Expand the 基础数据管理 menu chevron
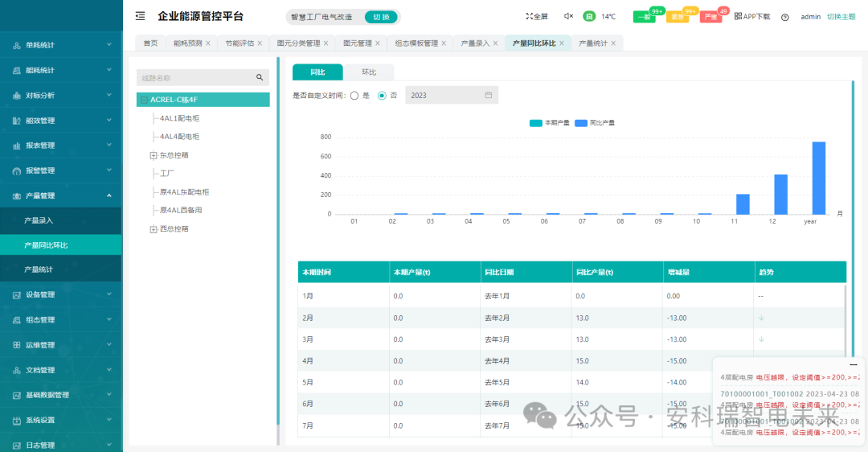 coord(109,394)
